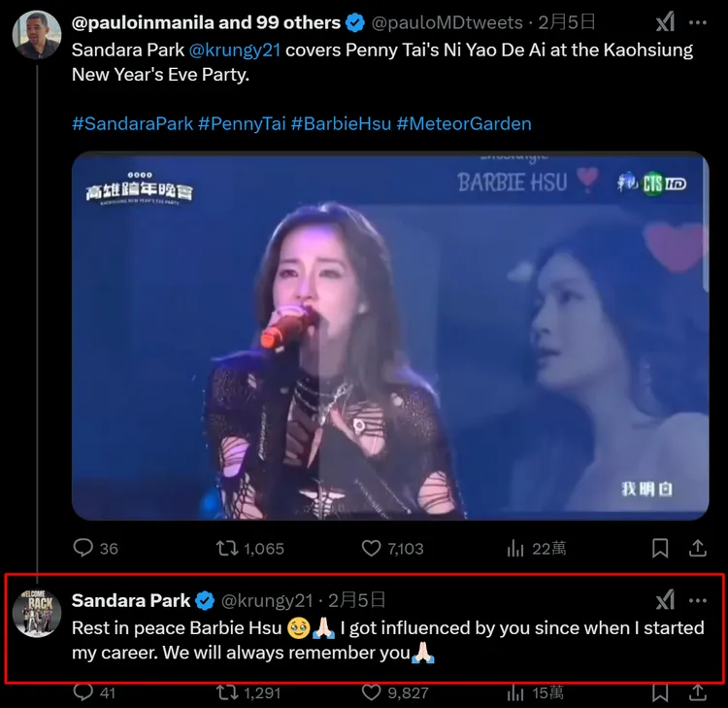Click reply icon on pauloinmanila's tweet
Image resolution: width=728 pixels, height=708 pixels.
pos(84,549)
